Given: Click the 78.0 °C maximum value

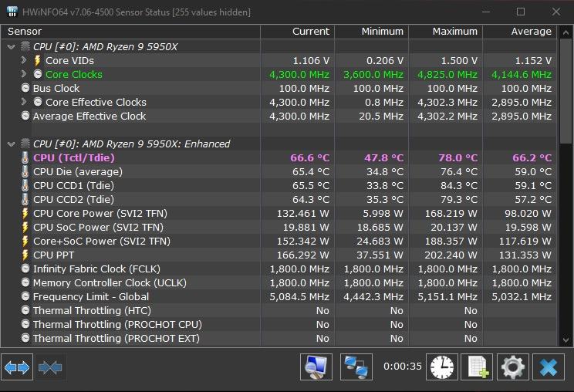Looking at the screenshot, I should (458, 157).
